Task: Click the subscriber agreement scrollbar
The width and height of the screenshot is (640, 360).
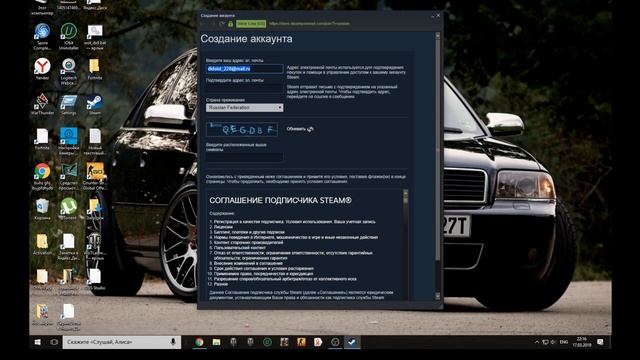Action: point(405,244)
